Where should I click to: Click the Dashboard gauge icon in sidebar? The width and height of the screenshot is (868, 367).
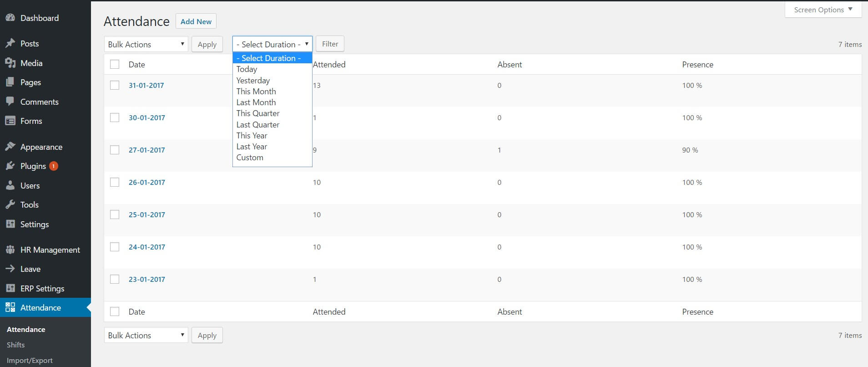pyautogui.click(x=10, y=18)
